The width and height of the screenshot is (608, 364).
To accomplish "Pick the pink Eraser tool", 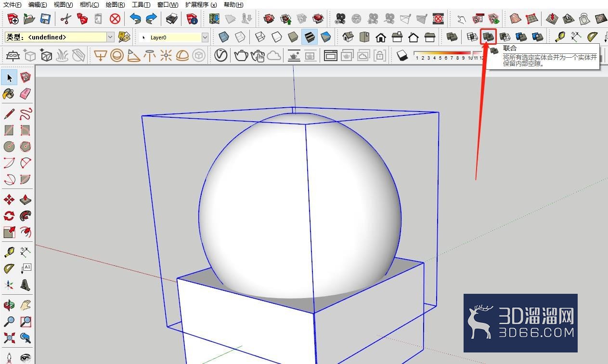I will [26, 94].
